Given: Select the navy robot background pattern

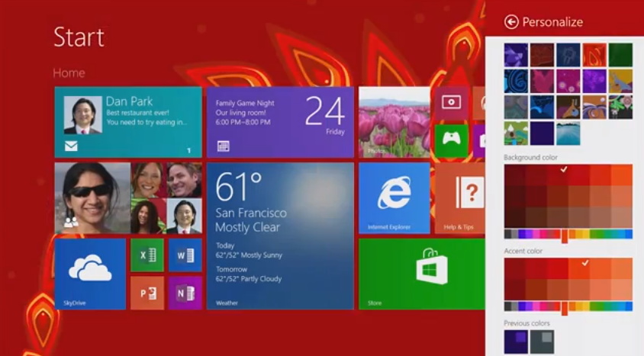Looking at the screenshot, I should (568, 55).
